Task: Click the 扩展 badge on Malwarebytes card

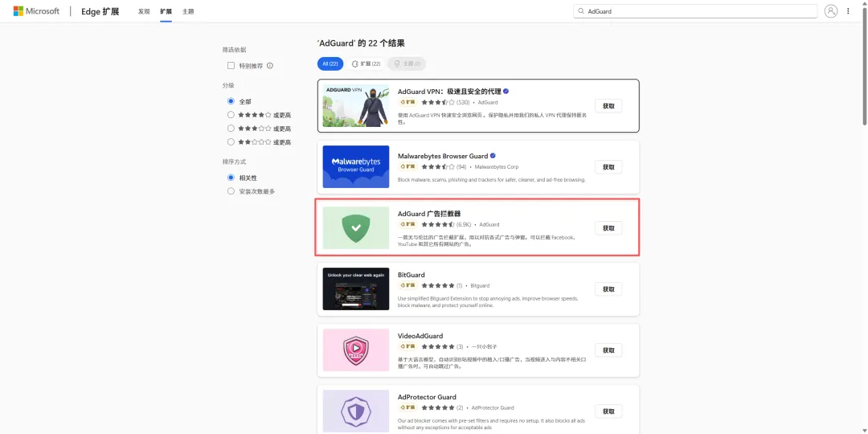Action: (x=407, y=166)
